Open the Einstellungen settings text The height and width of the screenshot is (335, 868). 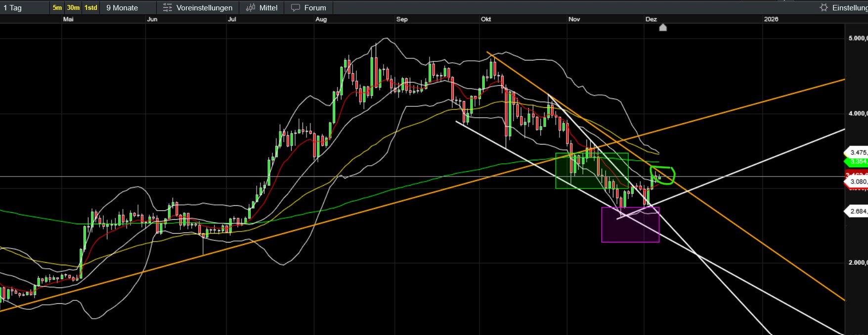point(850,7)
